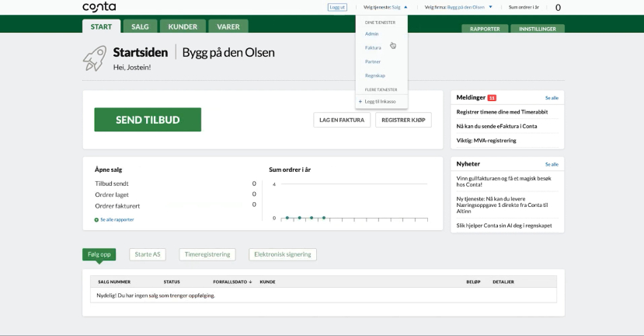Image resolution: width=644 pixels, height=336 pixels.
Task: Expand the Velg firma dropdown
Action: (x=490, y=7)
